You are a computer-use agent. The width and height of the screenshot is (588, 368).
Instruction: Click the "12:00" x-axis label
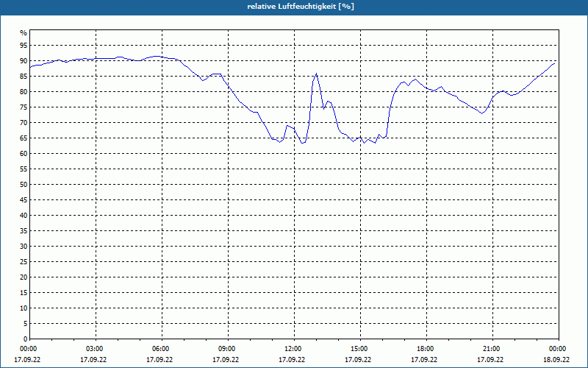pos(292,349)
